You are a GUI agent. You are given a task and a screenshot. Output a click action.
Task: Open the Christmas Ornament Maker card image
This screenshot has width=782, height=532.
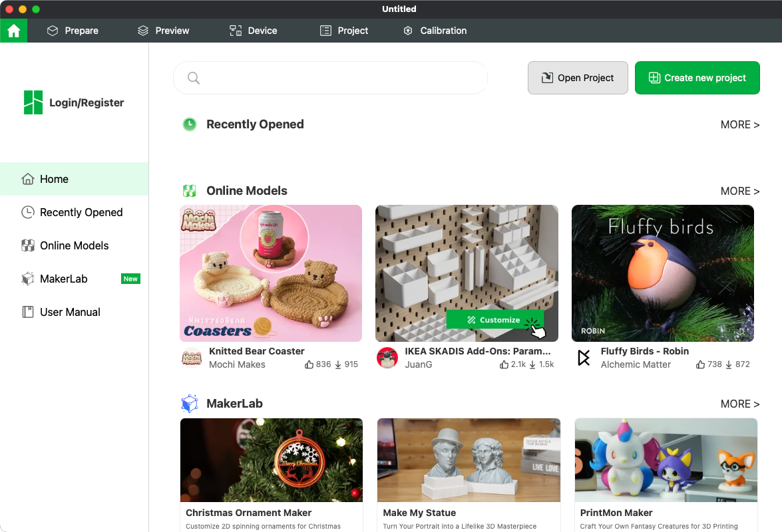click(x=272, y=460)
